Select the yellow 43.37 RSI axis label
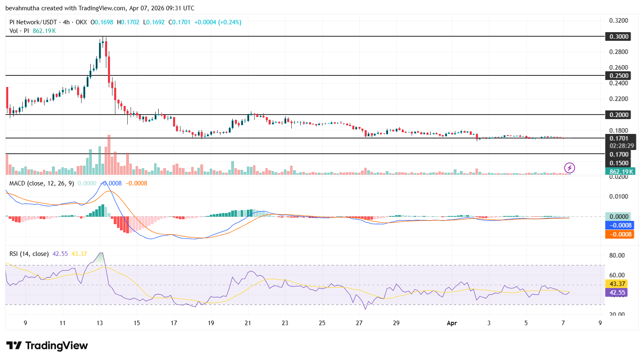644x361 pixels. point(617,284)
